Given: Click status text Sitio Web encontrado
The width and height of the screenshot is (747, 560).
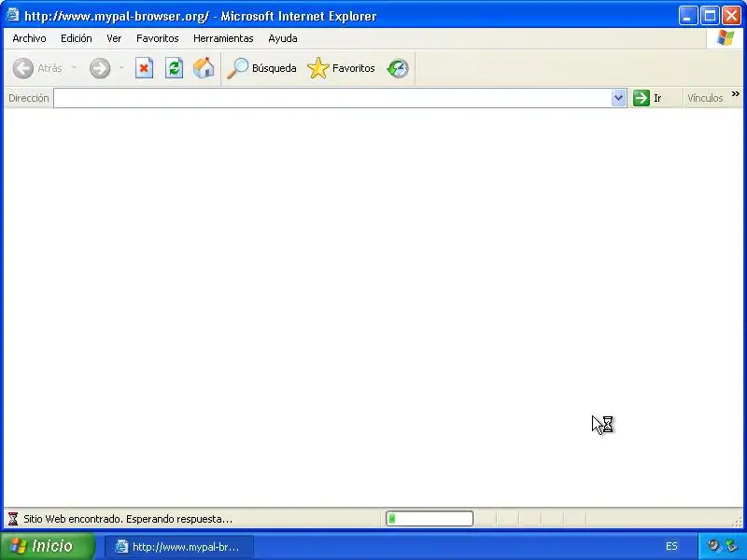Looking at the screenshot, I should (x=128, y=519).
